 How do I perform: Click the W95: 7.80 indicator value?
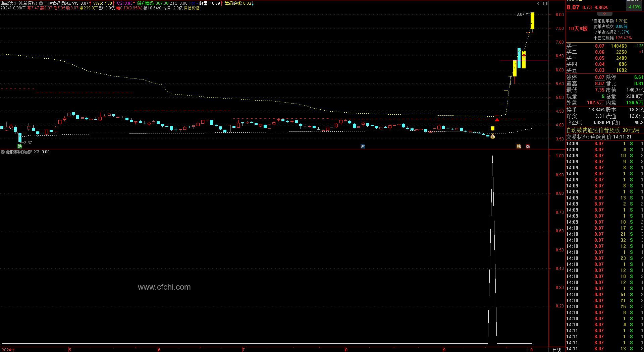coord(104,3)
